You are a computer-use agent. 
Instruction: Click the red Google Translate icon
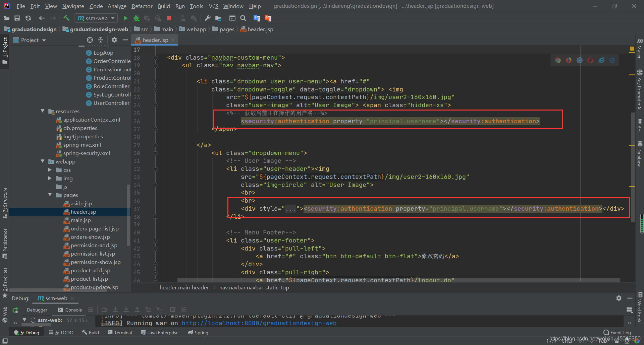pyautogui.click(x=268, y=18)
